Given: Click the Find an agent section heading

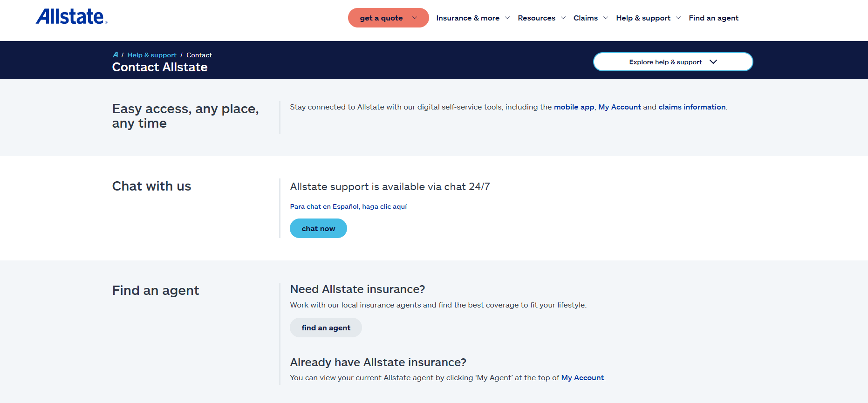Looking at the screenshot, I should [x=156, y=290].
